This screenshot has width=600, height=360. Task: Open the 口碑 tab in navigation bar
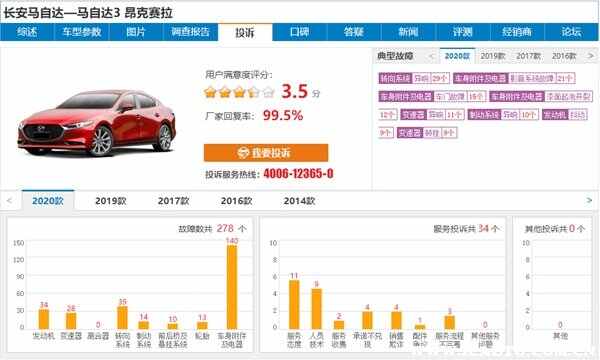point(300,32)
